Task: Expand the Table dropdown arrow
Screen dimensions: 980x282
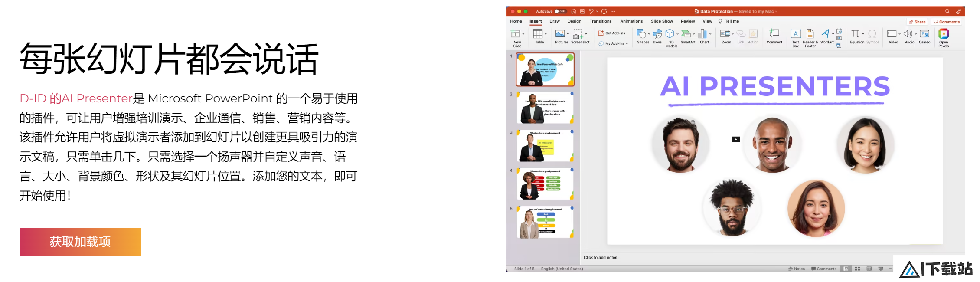Action: point(546,34)
